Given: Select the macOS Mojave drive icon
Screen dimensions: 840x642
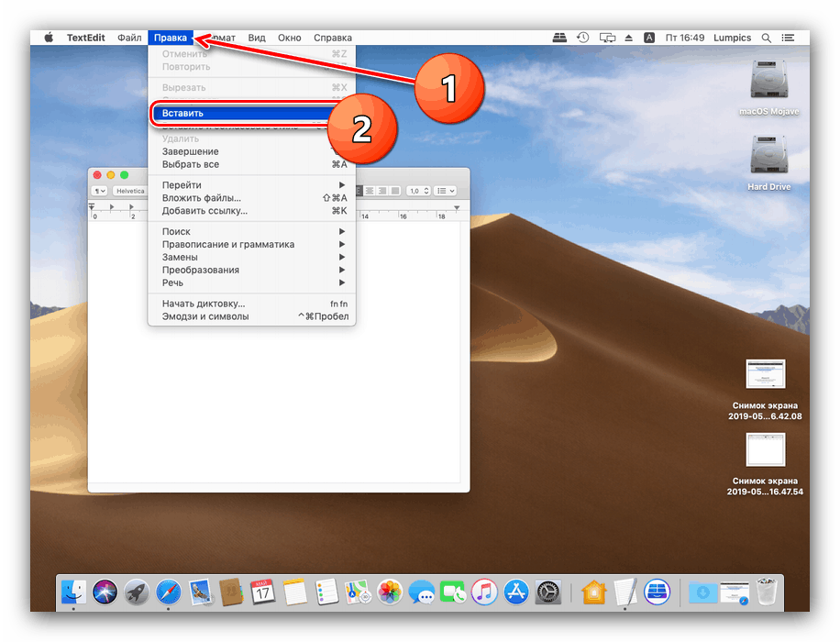Looking at the screenshot, I should coord(768,79).
